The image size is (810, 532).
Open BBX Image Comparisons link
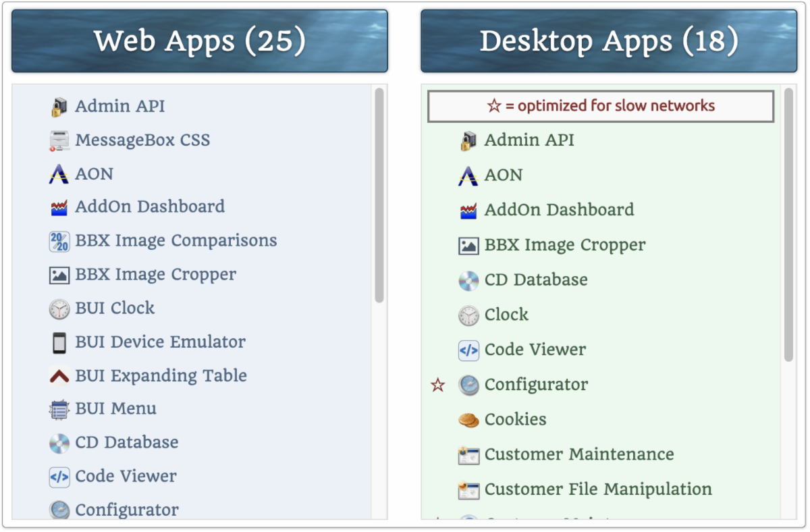tap(176, 241)
